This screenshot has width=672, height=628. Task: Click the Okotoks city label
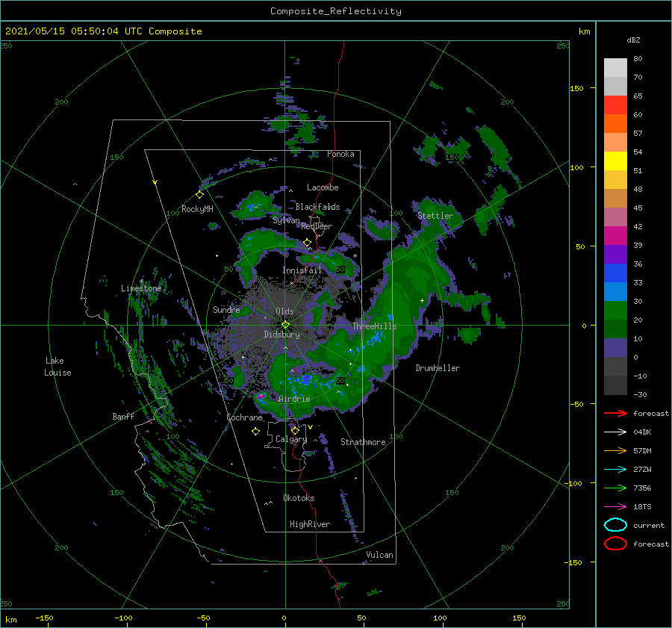pyautogui.click(x=299, y=498)
